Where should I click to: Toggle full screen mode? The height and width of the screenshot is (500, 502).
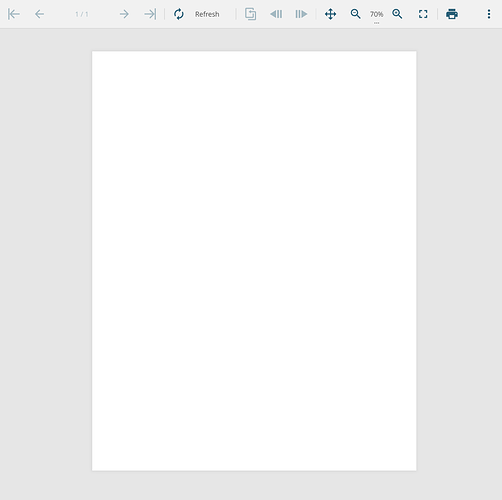pos(423,14)
